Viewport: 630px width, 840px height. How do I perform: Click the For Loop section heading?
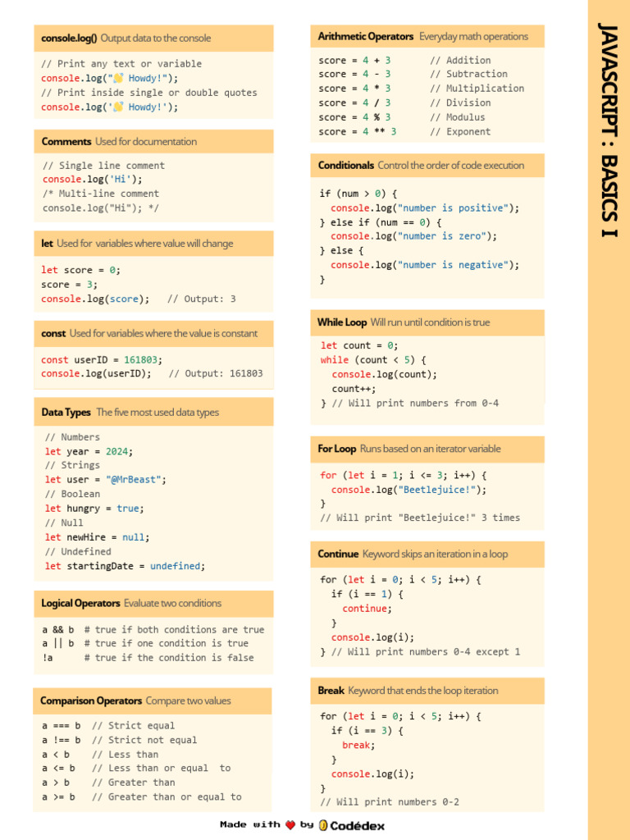coord(337,449)
